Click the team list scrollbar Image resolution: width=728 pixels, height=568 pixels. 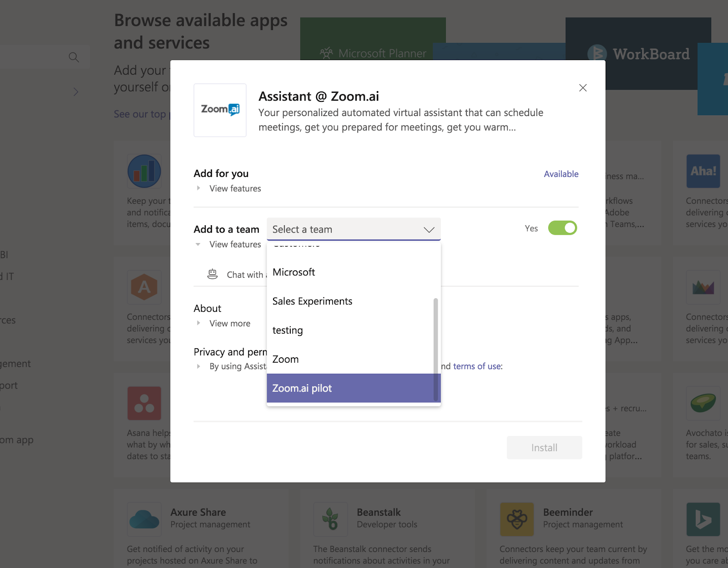[436, 350]
